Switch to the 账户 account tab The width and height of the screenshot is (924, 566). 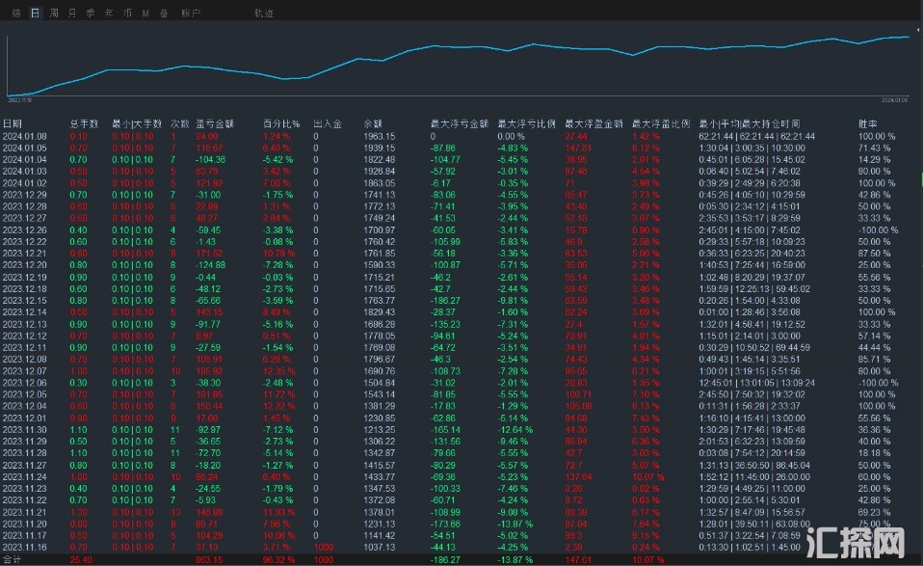point(191,13)
